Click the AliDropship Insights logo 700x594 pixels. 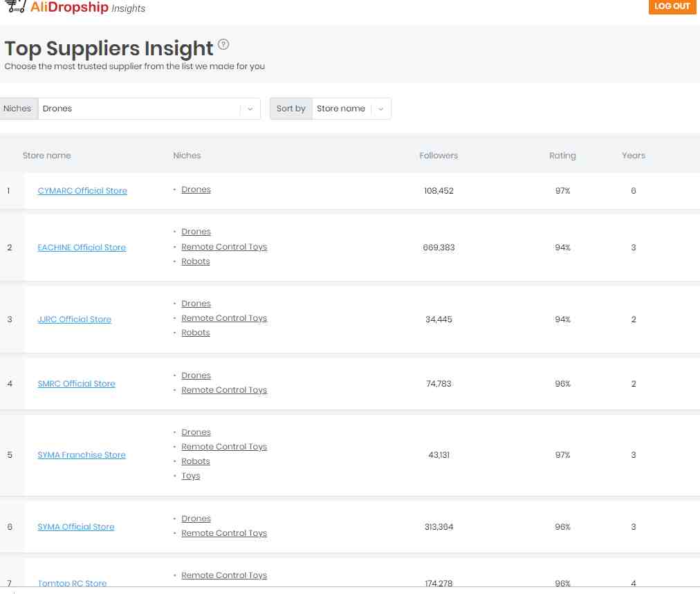click(x=75, y=7)
